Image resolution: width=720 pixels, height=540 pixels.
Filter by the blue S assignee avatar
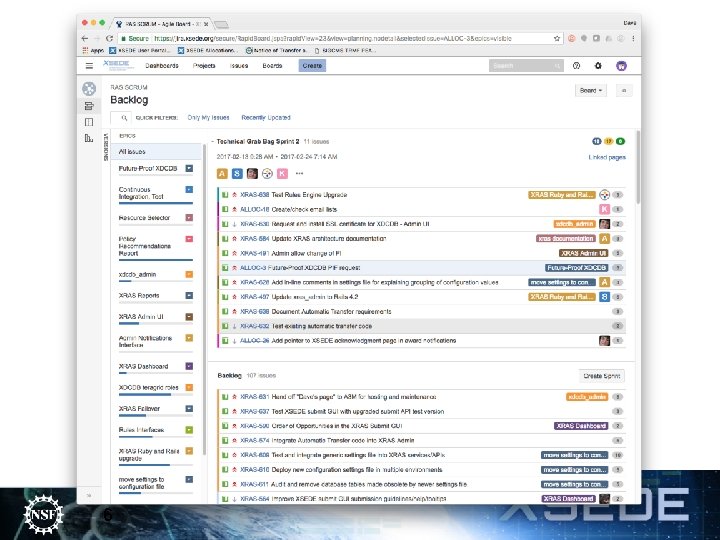pyautogui.click(x=237, y=174)
